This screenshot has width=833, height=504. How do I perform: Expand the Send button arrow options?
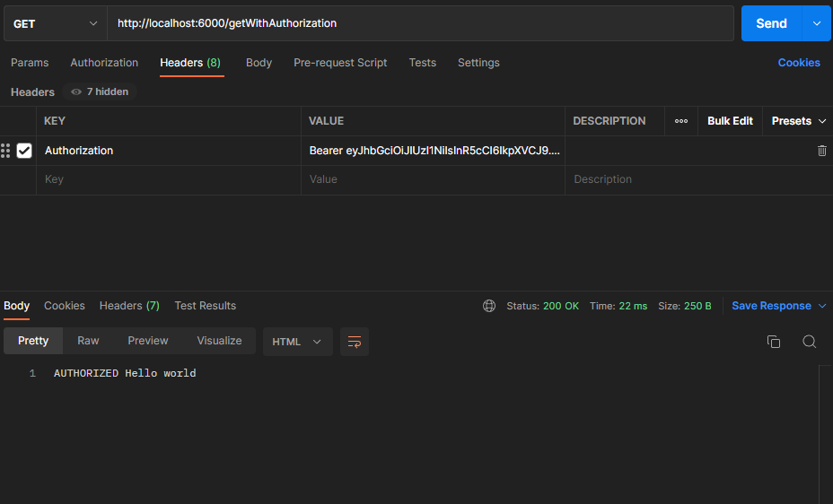(817, 23)
